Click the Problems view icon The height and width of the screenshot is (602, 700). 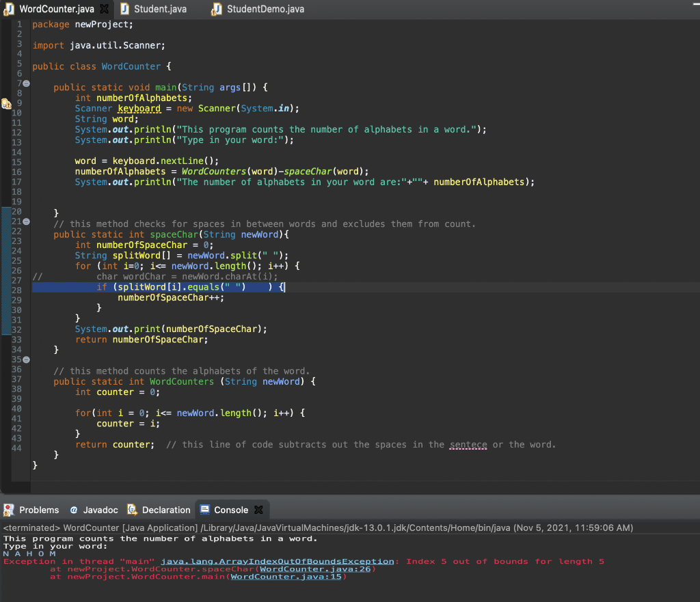tap(8, 509)
